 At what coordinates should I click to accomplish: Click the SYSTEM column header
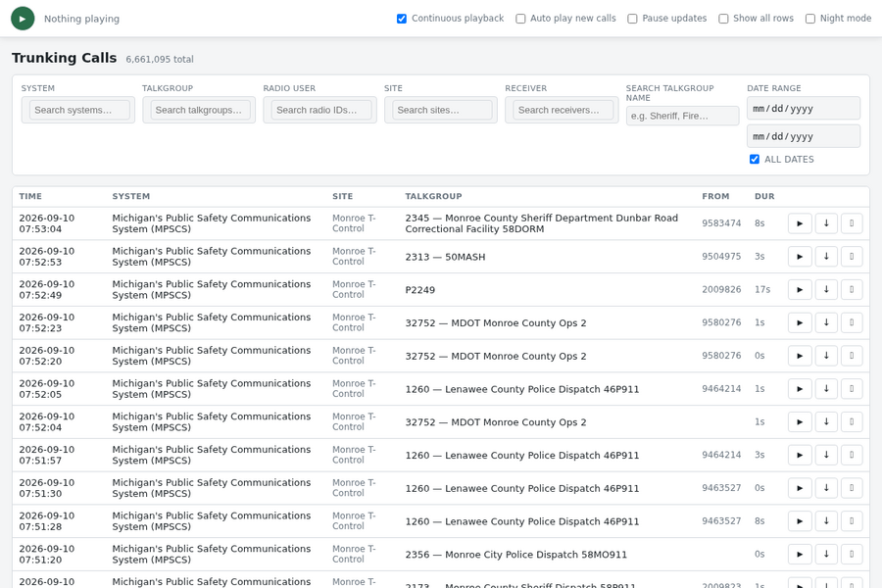[131, 196]
